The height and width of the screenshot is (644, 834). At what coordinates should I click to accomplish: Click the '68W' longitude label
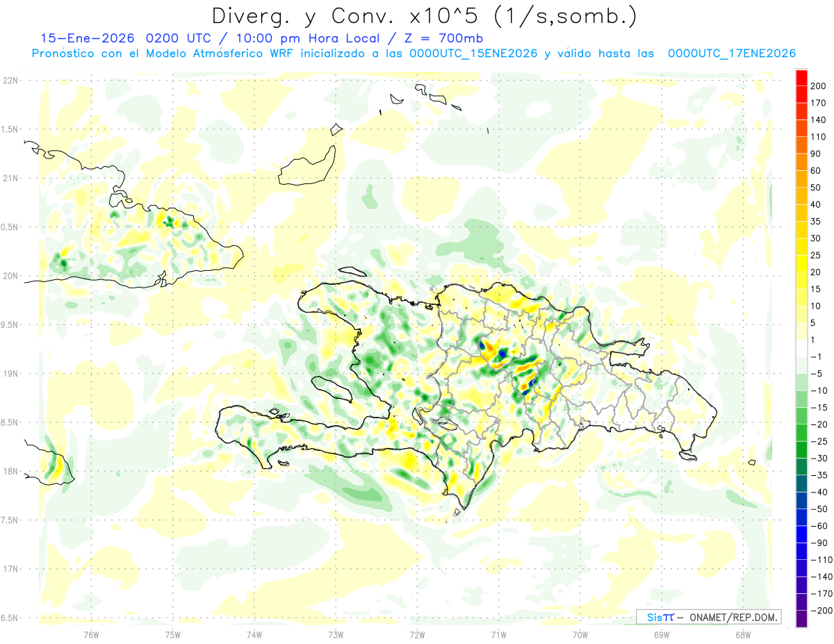pos(743,634)
